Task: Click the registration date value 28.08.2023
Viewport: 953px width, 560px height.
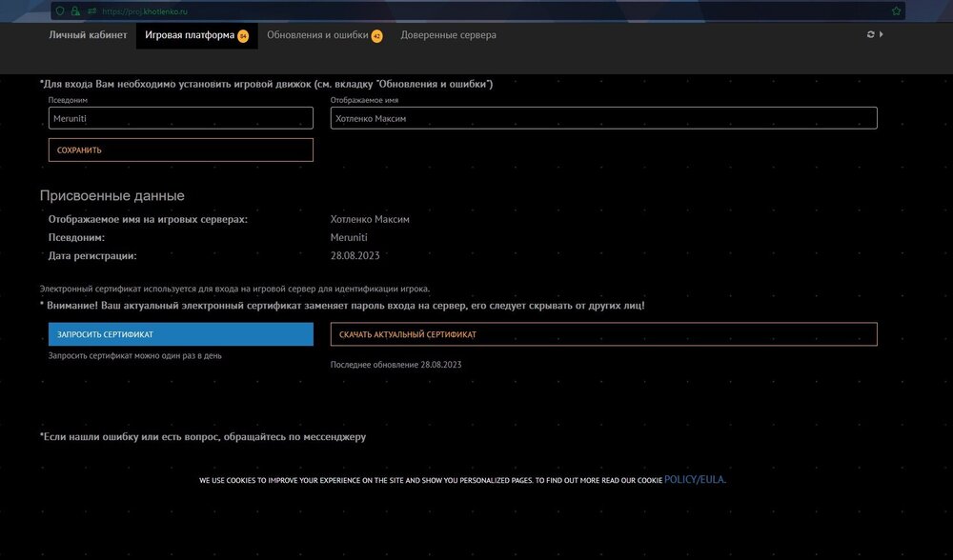Action: 355,255
